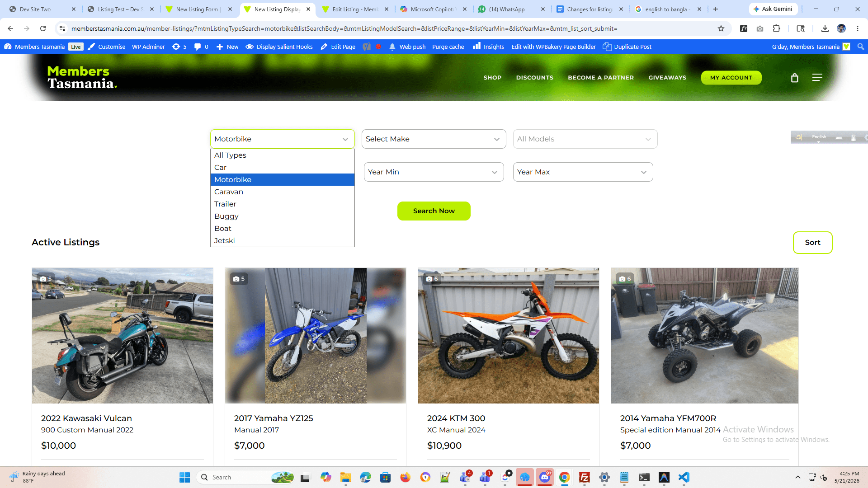Open the Select Make dropdown
Viewport: 868px width, 488px height.
[x=434, y=139]
